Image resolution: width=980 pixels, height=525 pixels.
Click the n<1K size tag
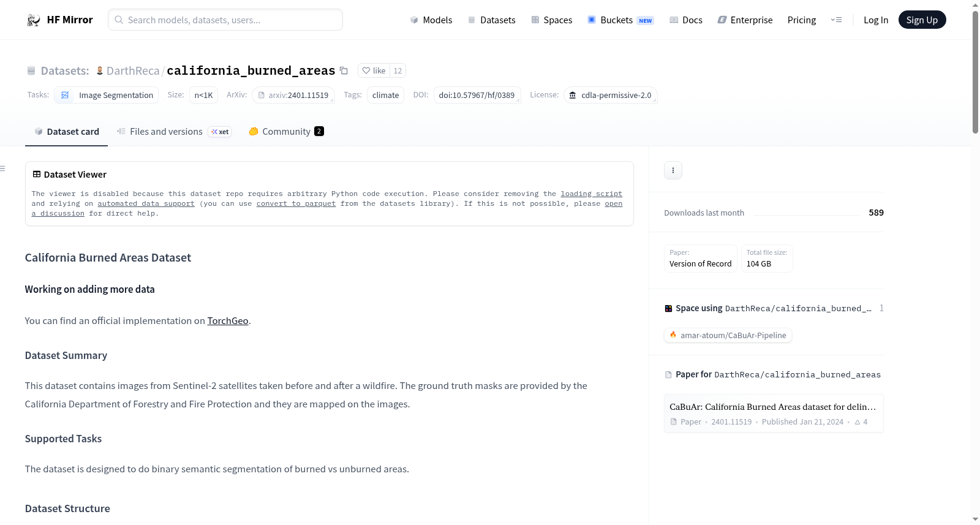click(x=203, y=95)
